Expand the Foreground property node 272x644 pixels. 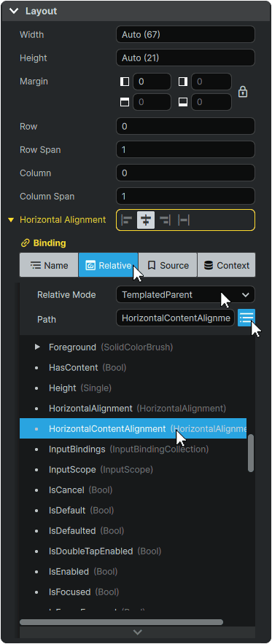tap(37, 347)
